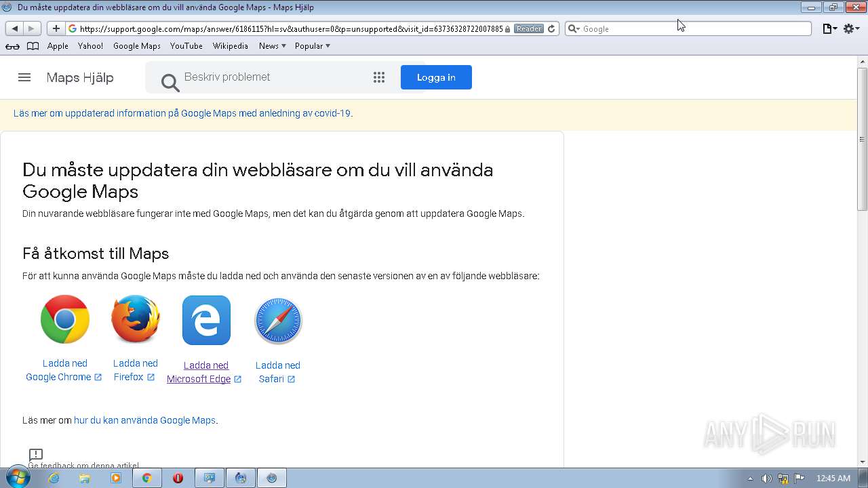Open the covid-19 information banner link

pyautogui.click(x=182, y=113)
